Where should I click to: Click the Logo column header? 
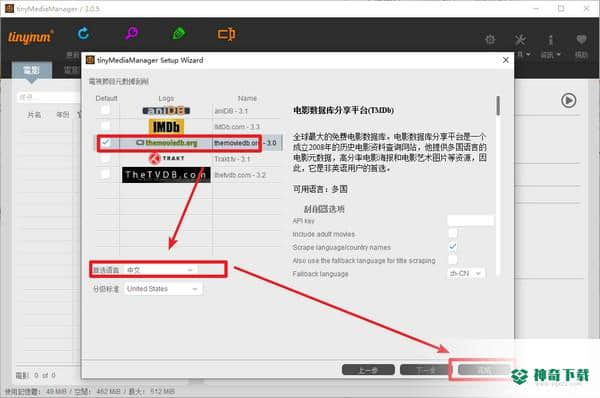(166, 98)
